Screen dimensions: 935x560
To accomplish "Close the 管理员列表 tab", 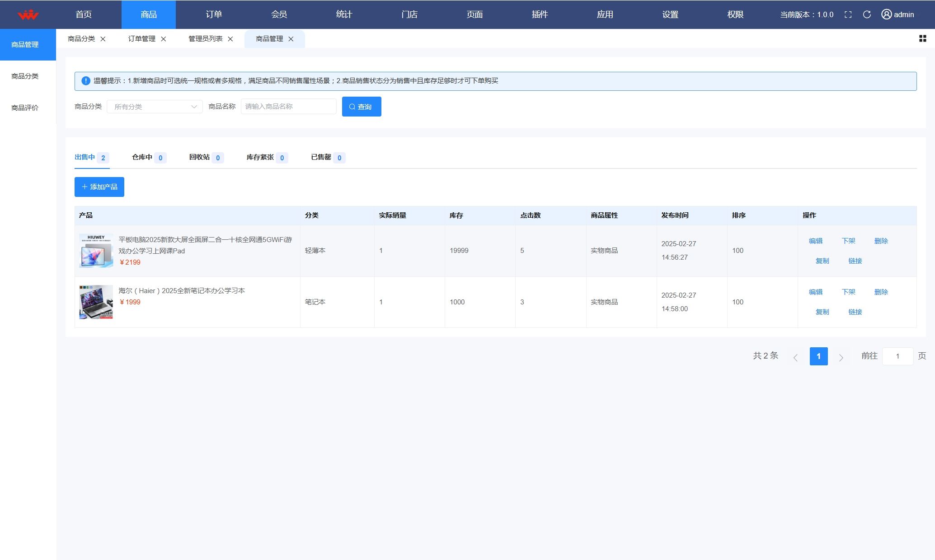I will [x=230, y=39].
